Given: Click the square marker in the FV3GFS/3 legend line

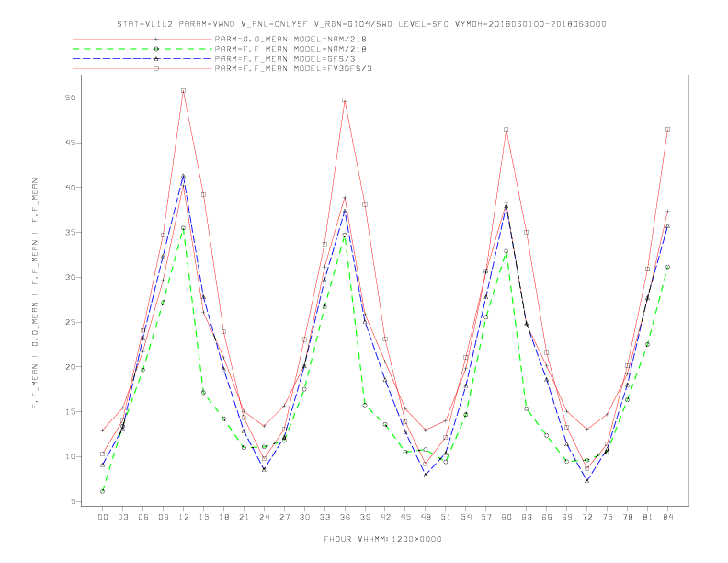Looking at the screenshot, I should [156, 68].
